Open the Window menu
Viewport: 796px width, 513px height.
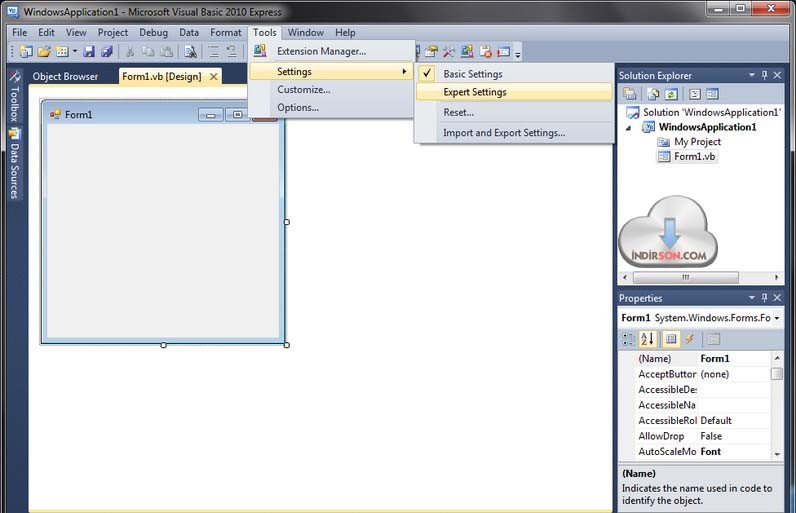coord(306,32)
